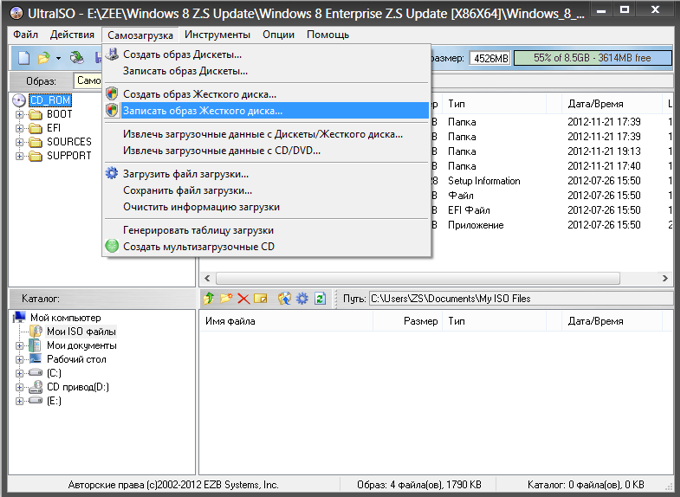Expand the CD привод(D:) drive node
The width and height of the screenshot is (680, 497).
[x=20, y=387]
